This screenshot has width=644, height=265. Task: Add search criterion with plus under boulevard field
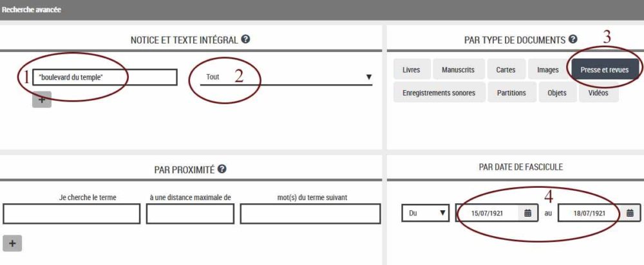tap(41, 99)
